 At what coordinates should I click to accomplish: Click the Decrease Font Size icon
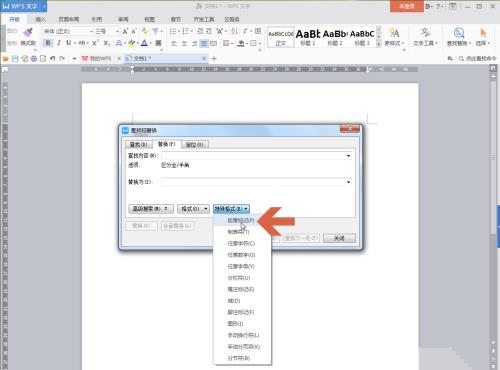click(x=134, y=32)
